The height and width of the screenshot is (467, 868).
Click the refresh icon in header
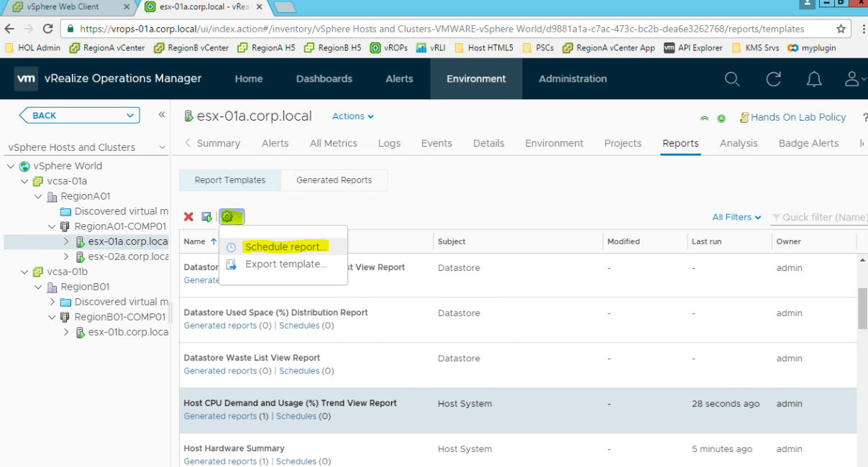tap(773, 79)
